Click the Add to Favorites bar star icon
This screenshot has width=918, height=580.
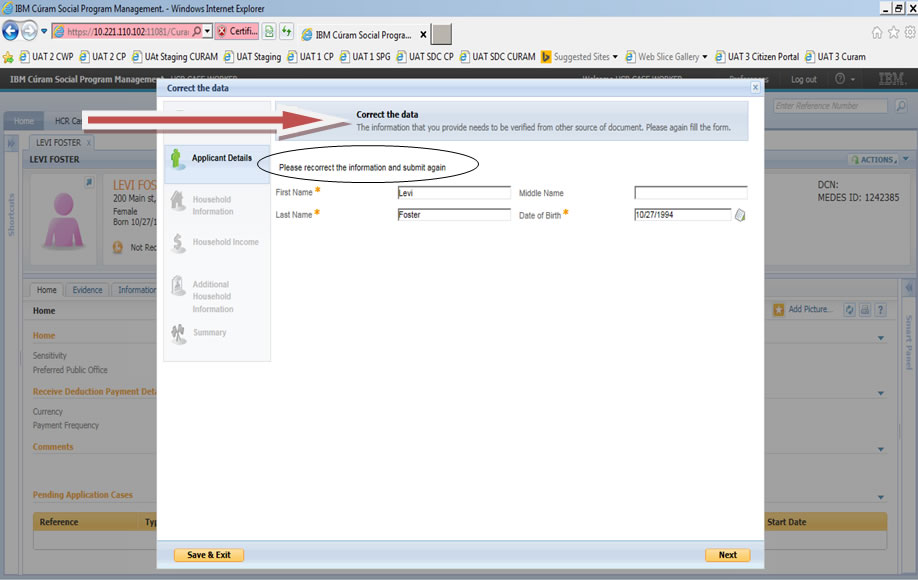tap(8, 57)
